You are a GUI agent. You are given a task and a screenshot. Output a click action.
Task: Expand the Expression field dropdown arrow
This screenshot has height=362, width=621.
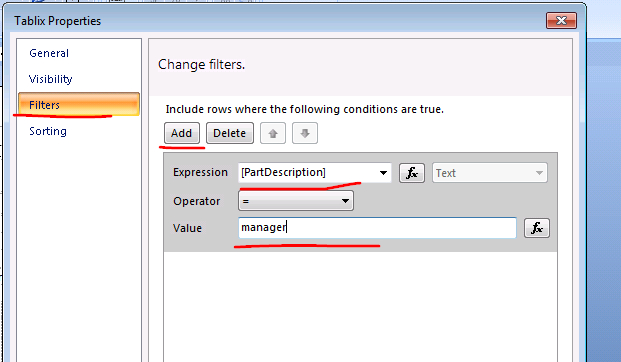tap(383, 173)
